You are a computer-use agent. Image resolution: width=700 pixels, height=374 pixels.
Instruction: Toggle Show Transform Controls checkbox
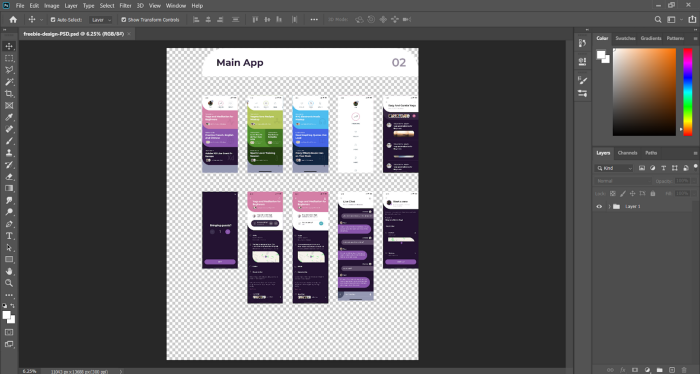(124, 20)
